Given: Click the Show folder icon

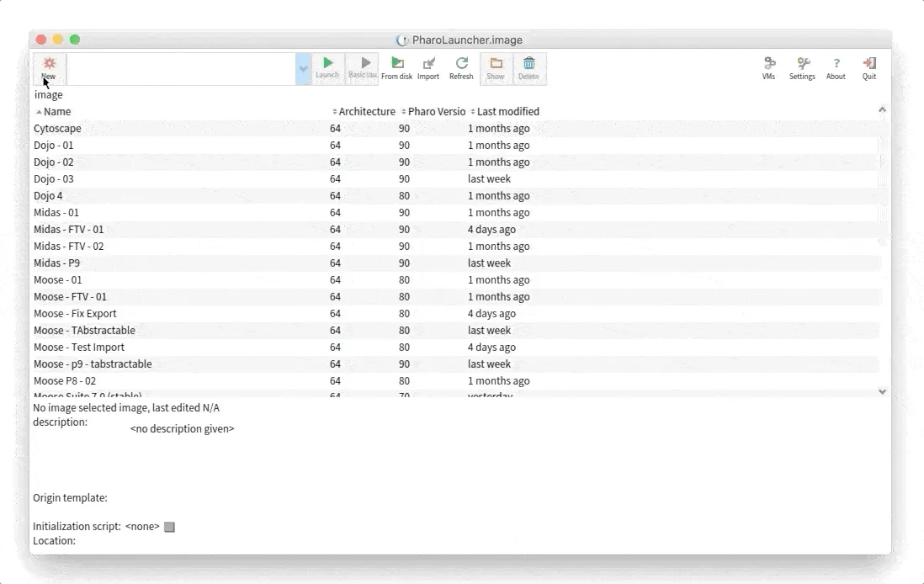Looking at the screenshot, I should point(496,68).
